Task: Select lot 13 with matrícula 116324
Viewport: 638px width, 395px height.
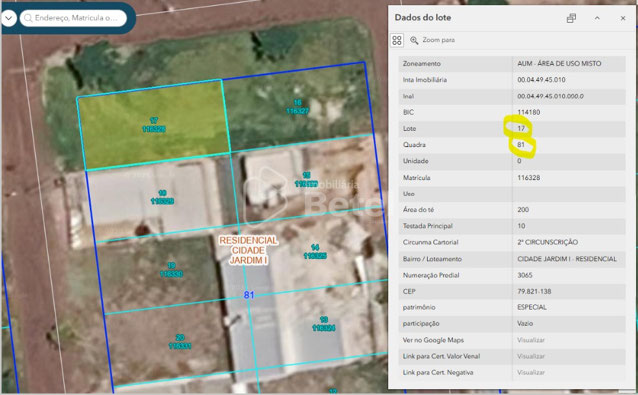Action: pos(324,323)
